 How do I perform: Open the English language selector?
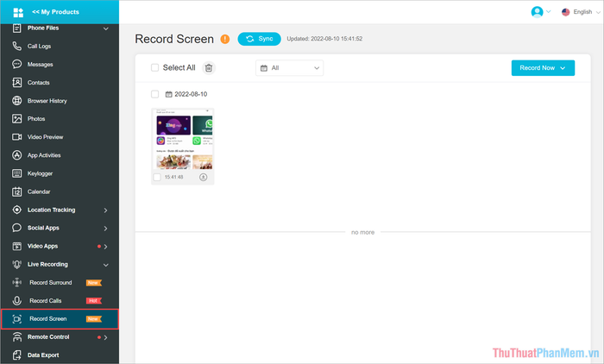pyautogui.click(x=576, y=12)
